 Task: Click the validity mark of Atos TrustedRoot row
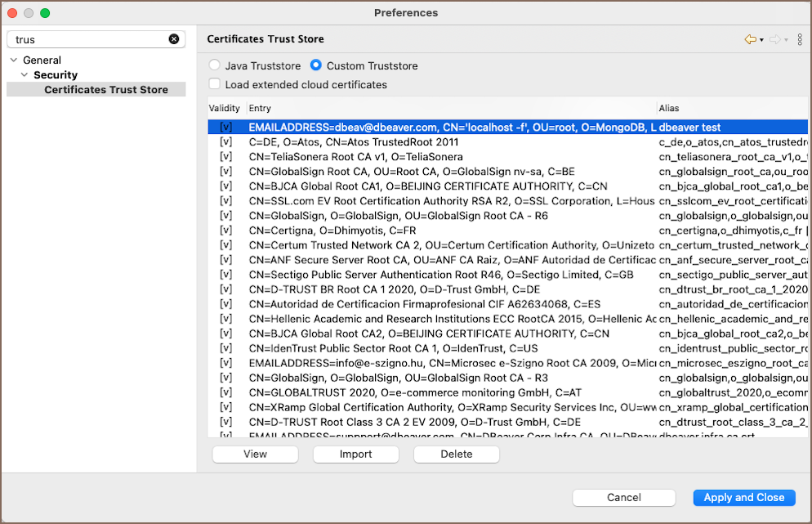[x=226, y=142]
